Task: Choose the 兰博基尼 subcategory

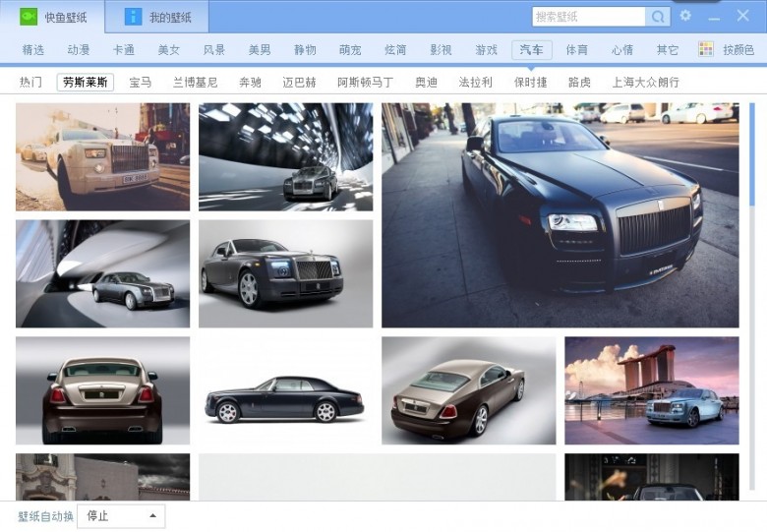Action: (x=195, y=83)
